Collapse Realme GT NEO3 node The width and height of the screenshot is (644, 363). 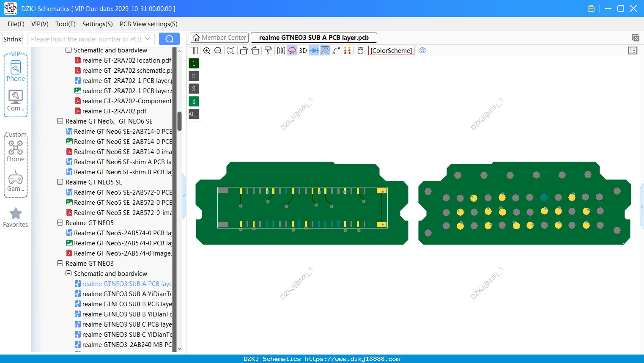click(60, 263)
